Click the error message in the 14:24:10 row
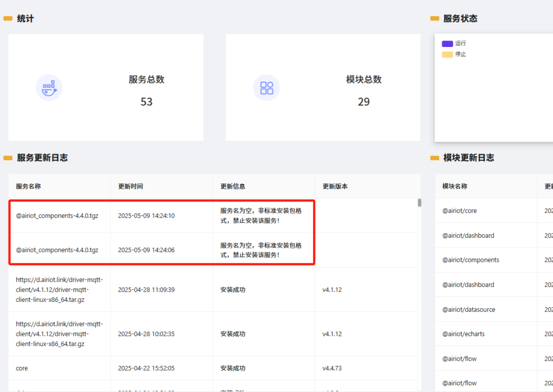This screenshot has width=553, height=392. [261, 216]
